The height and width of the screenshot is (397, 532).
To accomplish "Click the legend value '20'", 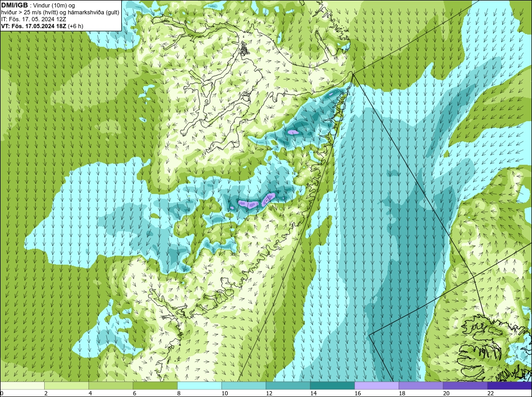I will 446,393.
